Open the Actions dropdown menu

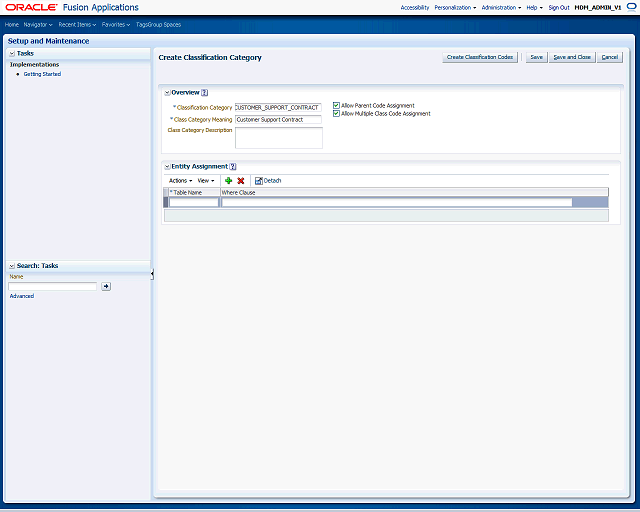coord(180,180)
